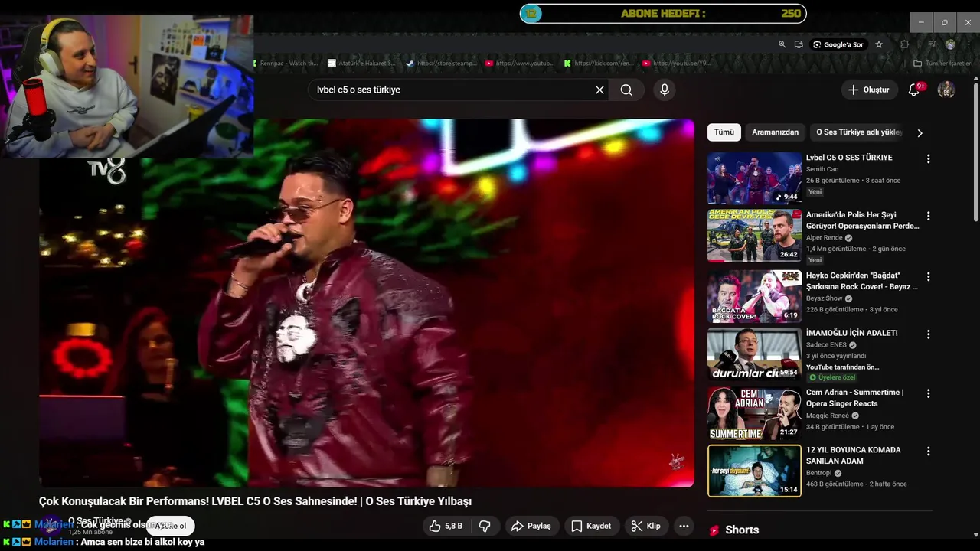
Task: Open the Lvbel C5 O SES TÜRKIYE video thumbnail
Action: [x=754, y=178]
